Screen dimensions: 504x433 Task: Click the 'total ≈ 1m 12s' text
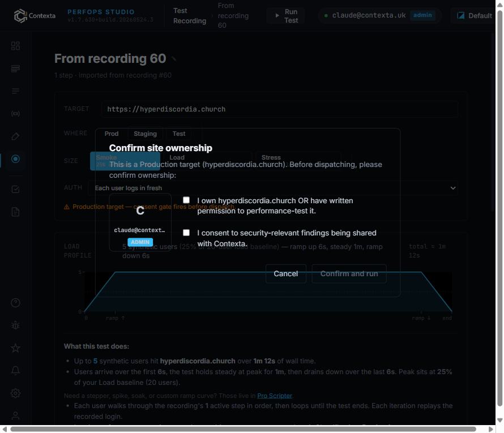[x=427, y=251]
